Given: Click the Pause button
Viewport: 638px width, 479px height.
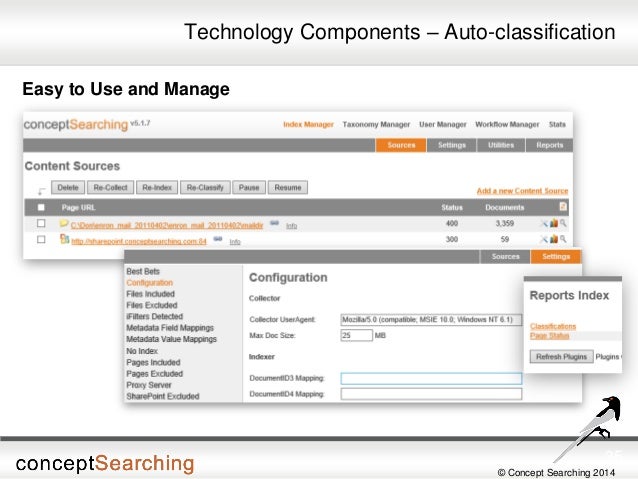Looking at the screenshot, I should coord(249,188).
